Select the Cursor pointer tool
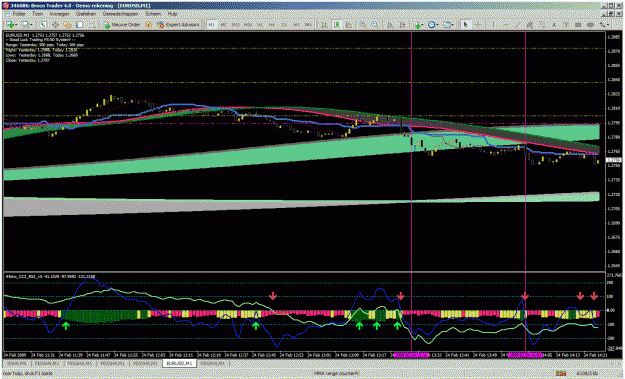Screen dimensions: 625x379 point(465,25)
